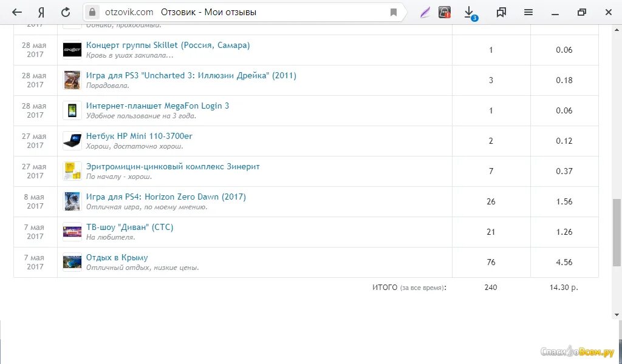Open the browser hamburger menu
The height and width of the screenshot is (364, 622).
[528, 12]
